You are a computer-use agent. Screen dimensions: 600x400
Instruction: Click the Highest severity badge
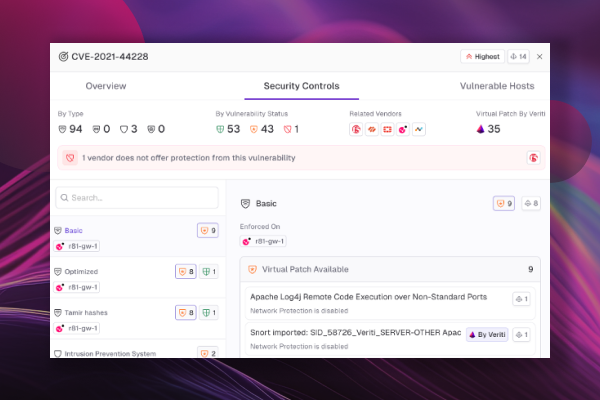(x=483, y=57)
